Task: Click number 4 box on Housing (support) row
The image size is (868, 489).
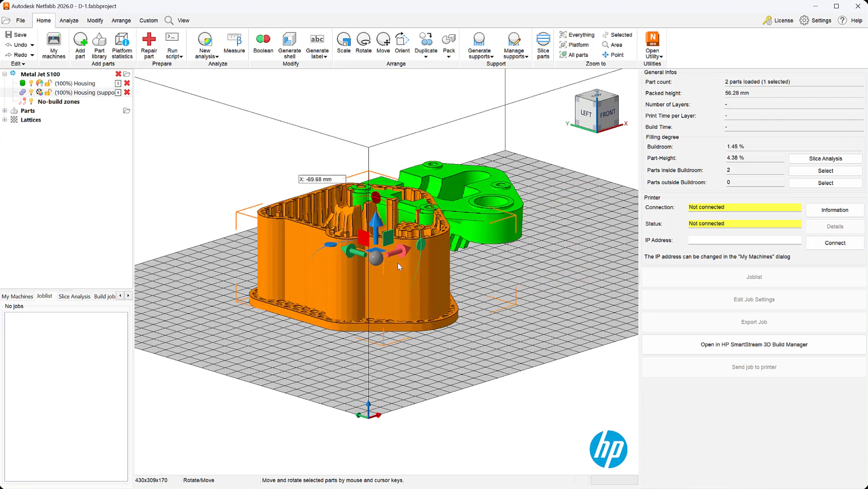Action: point(118,92)
